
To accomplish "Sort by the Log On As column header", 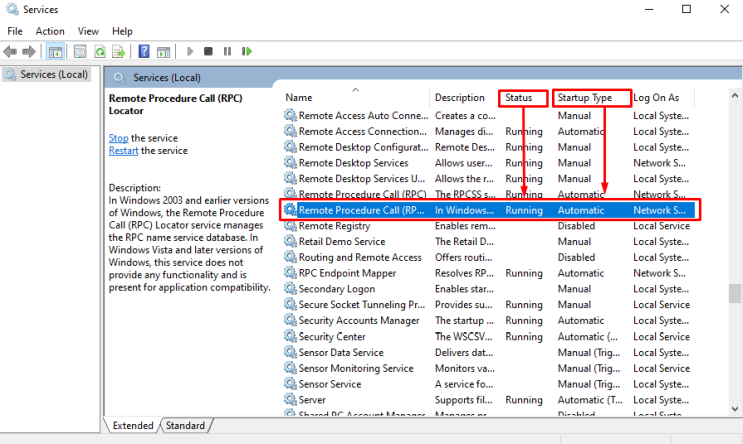I will click(656, 97).
